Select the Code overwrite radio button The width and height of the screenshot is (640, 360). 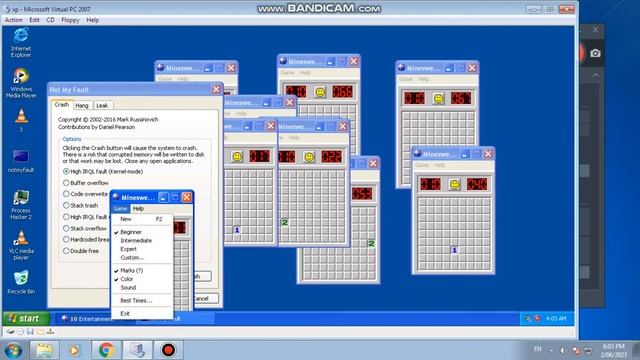pos(66,194)
